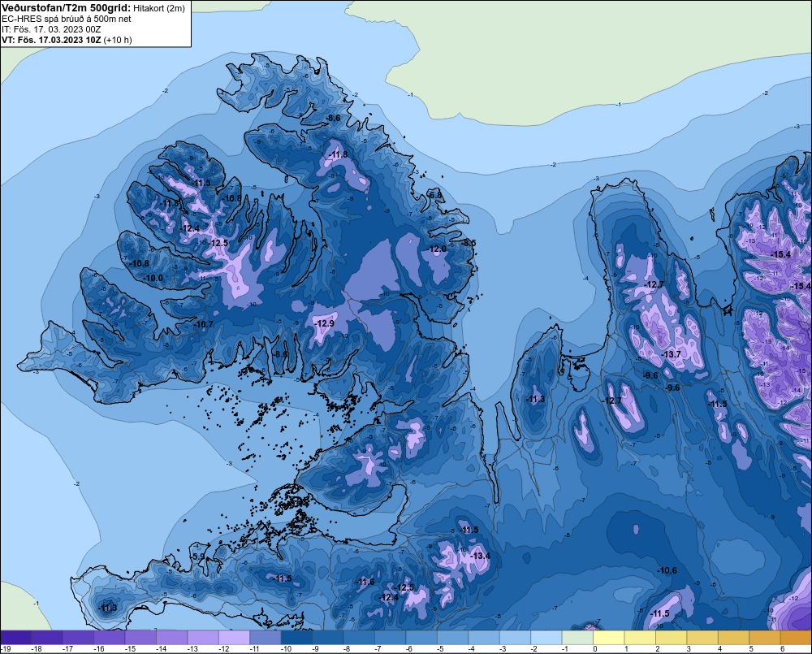Click the '0' legend scale number

pyautogui.click(x=595, y=649)
